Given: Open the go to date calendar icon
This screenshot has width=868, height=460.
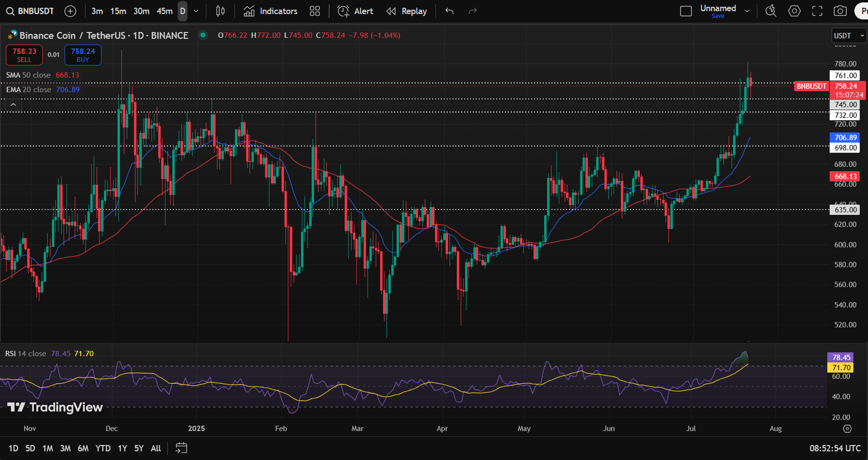Looking at the screenshot, I should click(181, 448).
